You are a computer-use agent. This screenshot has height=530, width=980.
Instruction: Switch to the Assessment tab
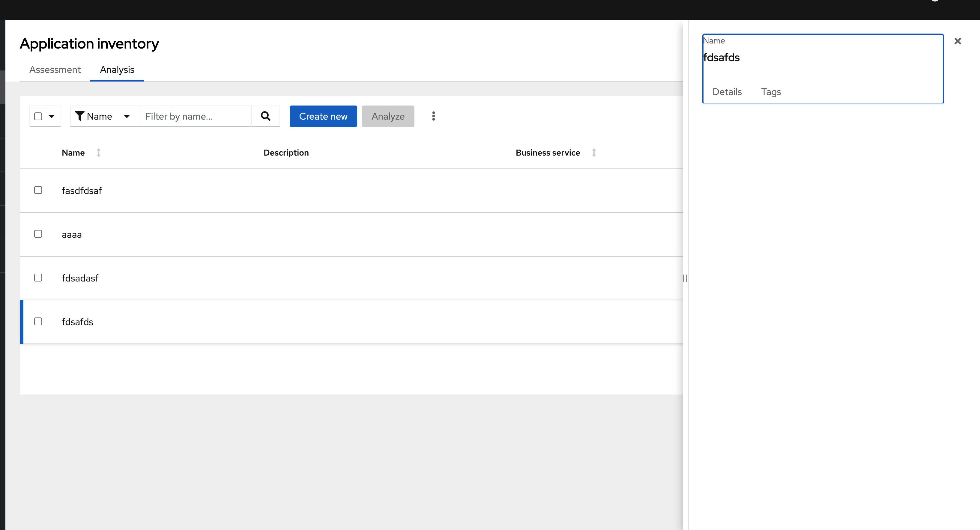55,70
